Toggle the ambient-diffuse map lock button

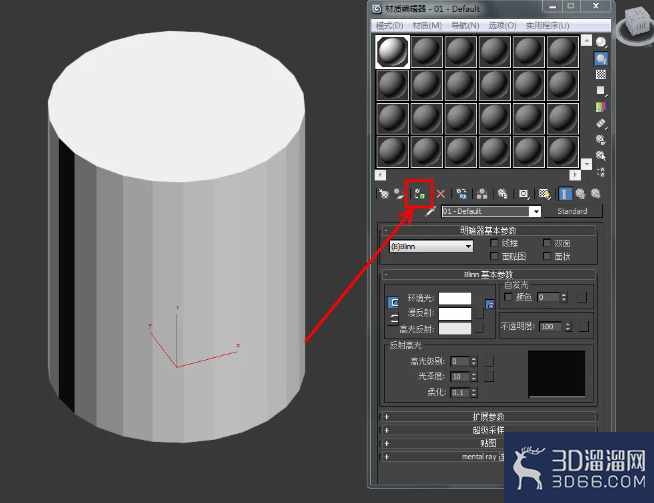point(490,304)
